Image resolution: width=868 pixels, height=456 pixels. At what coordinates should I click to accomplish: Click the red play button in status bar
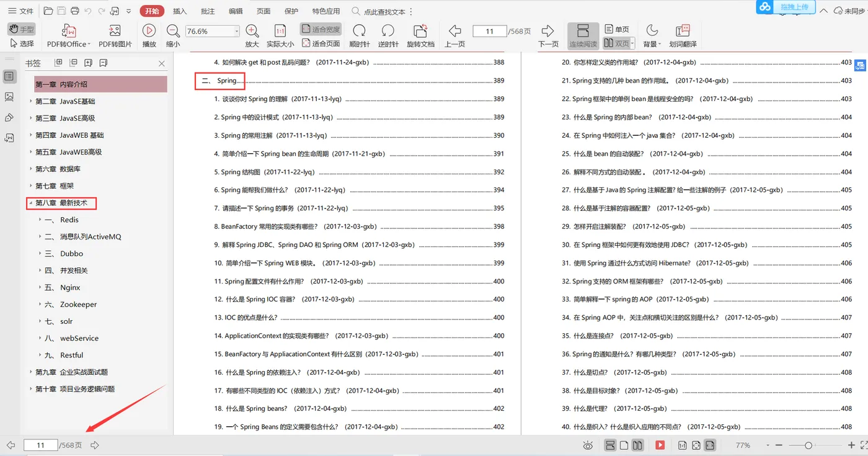tap(660, 445)
